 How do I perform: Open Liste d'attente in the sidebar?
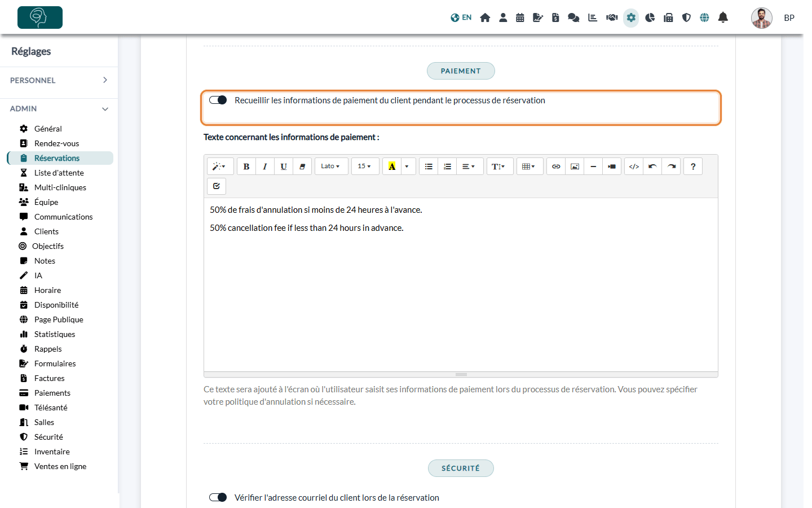[x=59, y=173]
